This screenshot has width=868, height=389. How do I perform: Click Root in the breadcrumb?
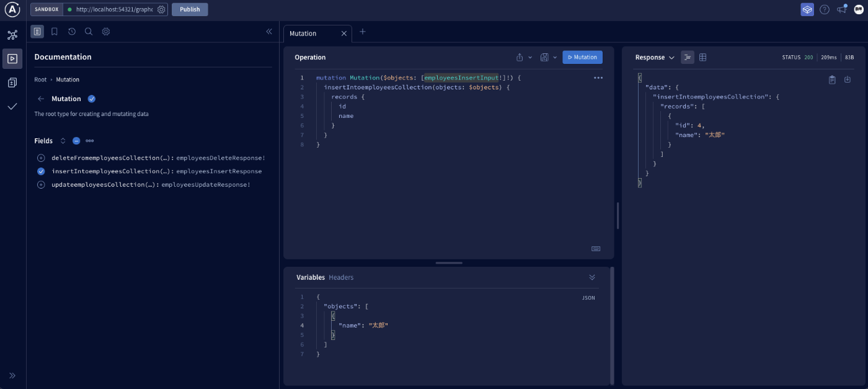40,79
